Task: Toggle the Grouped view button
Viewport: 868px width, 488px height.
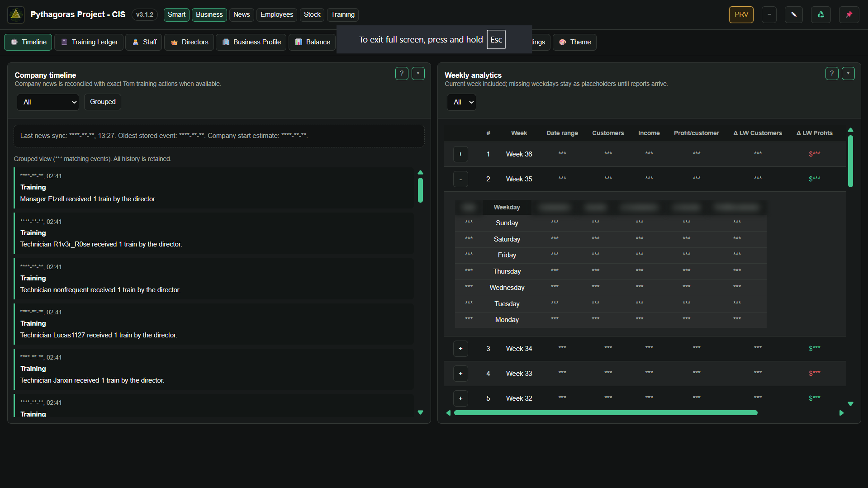Action: point(103,102)
